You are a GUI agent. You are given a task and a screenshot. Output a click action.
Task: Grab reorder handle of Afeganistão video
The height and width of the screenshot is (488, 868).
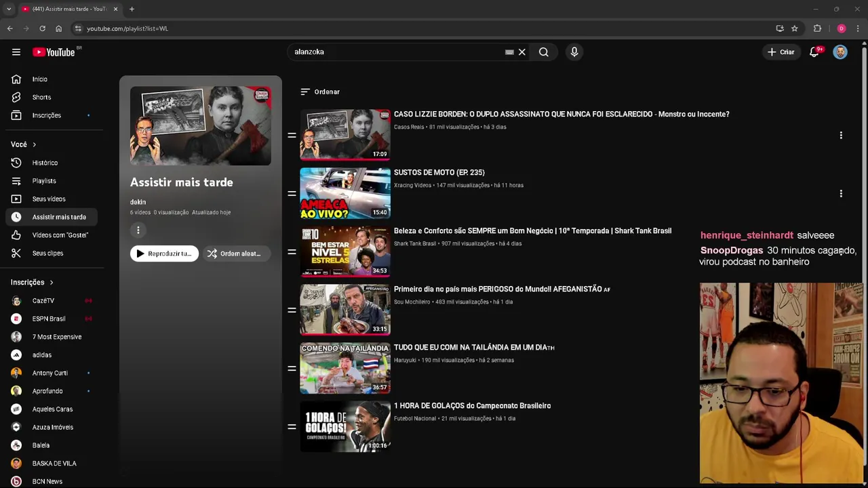292,310
